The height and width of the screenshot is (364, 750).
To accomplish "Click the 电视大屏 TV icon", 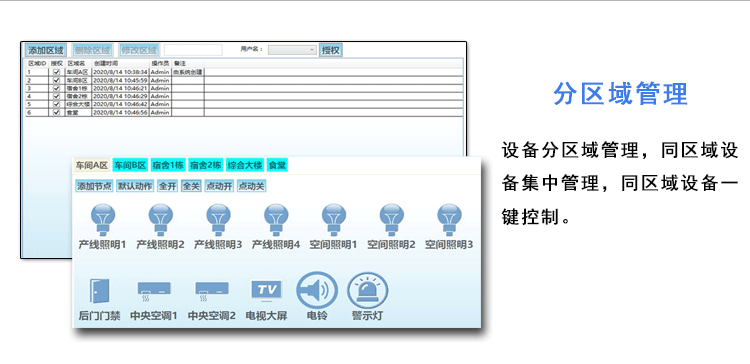I will coord(266,291).
